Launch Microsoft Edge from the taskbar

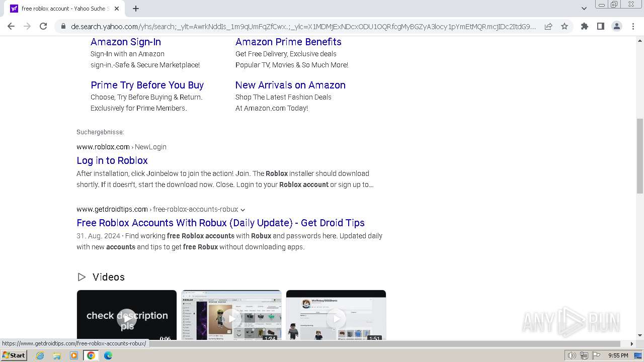pos(108,355)
